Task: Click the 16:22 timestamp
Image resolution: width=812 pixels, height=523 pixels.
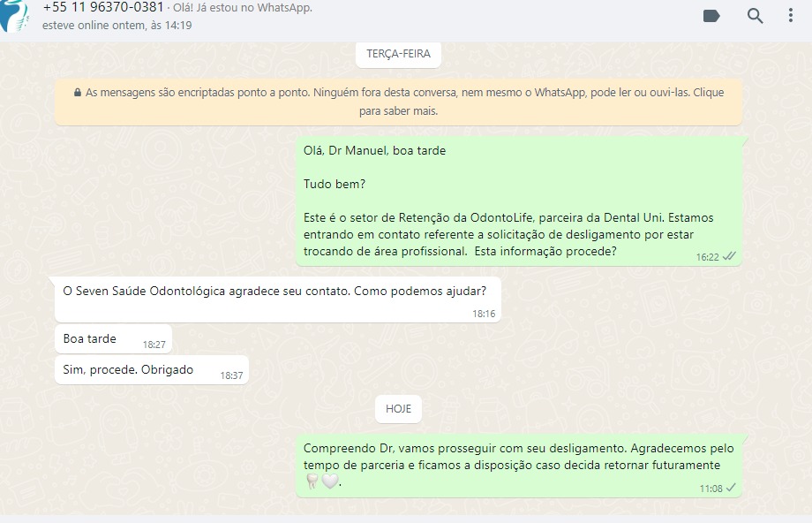Action: point(707,257)
